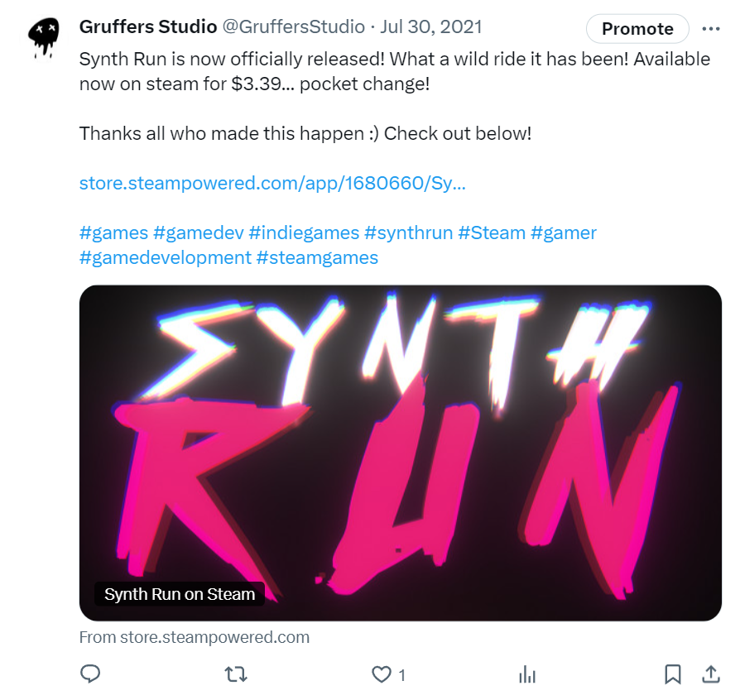The width and height of the screenshot is (740, 700).
Task: Open the three-dot more options menu
Action: (x=710, y=28)
